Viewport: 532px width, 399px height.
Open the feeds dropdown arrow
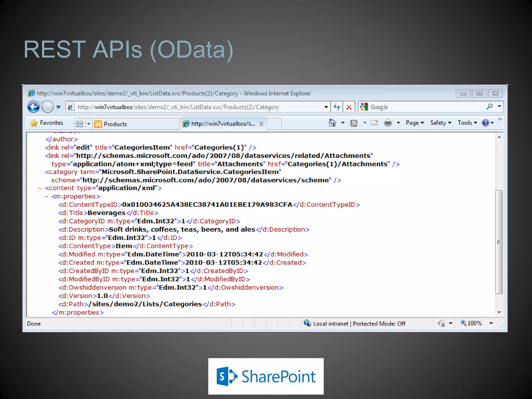coord(365,123)
